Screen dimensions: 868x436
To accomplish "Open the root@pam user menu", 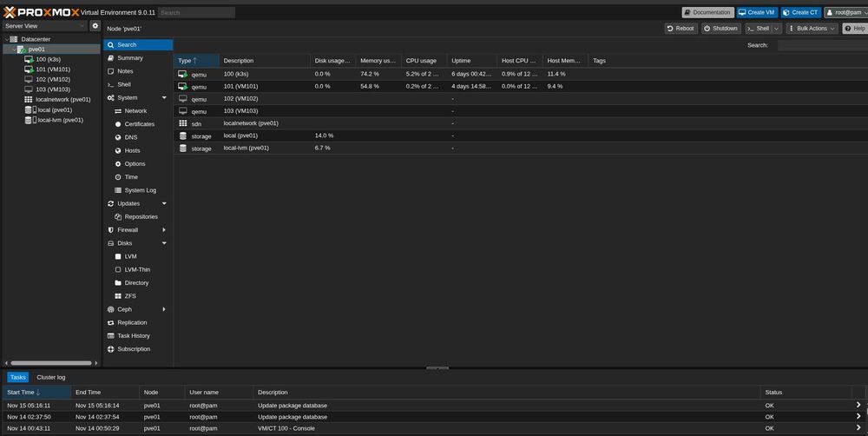I will 846,13.
